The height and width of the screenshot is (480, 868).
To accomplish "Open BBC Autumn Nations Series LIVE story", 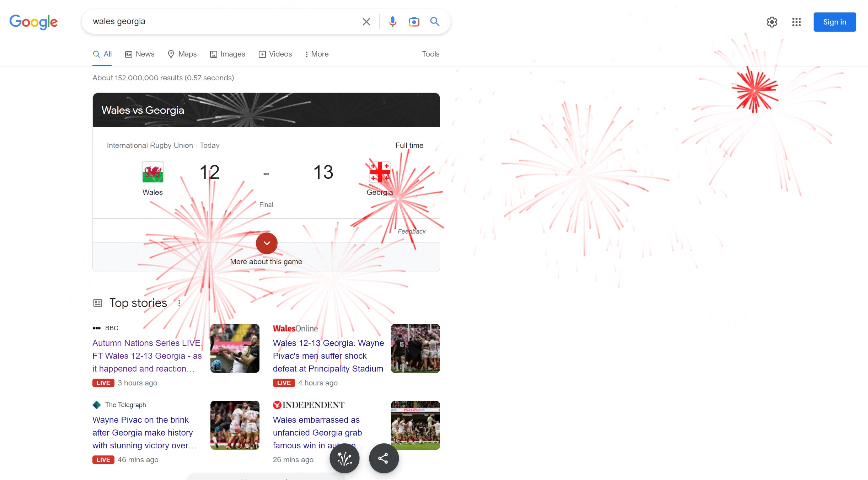I will tap(147, 356).
